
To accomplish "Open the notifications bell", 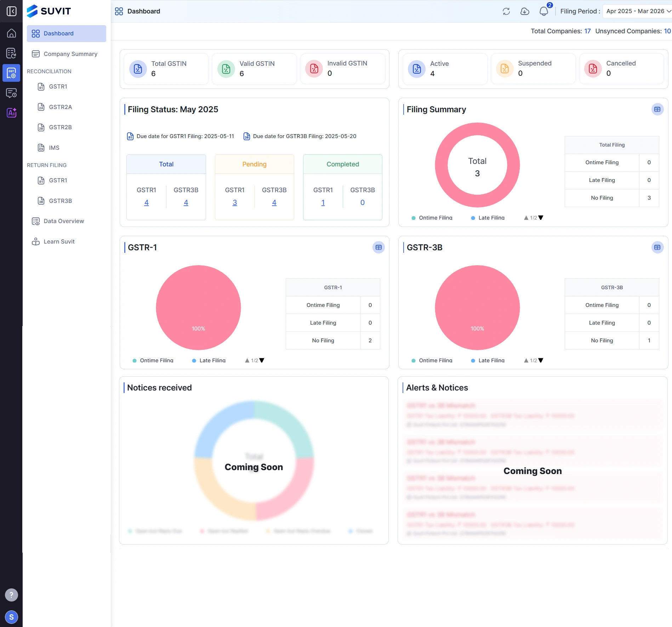I will (543, 11).
